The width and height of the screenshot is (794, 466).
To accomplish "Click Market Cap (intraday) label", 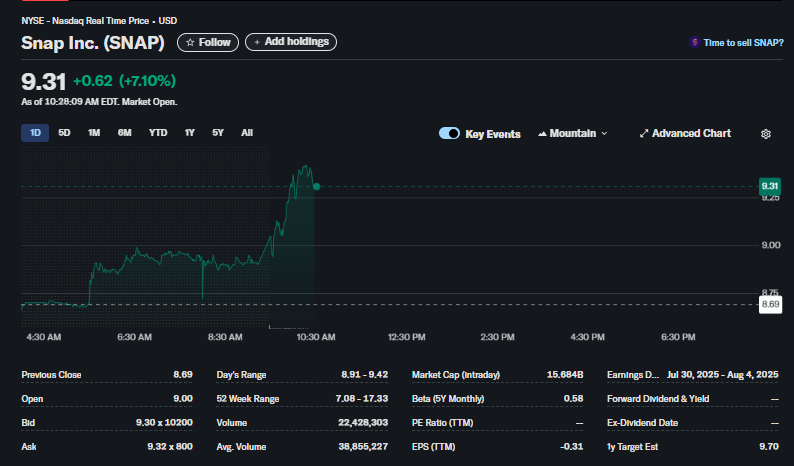I will click(x=456, y=375).
